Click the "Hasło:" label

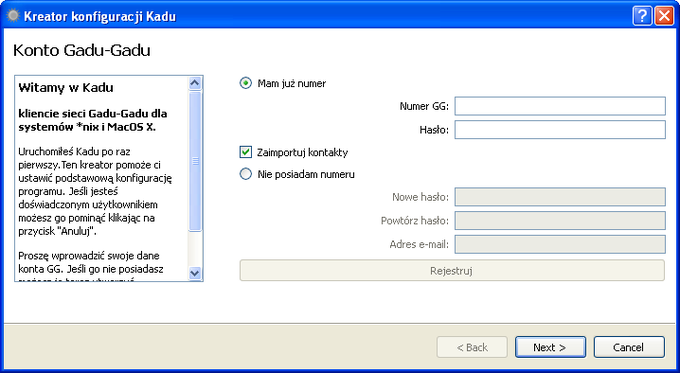tap(434, 130)
